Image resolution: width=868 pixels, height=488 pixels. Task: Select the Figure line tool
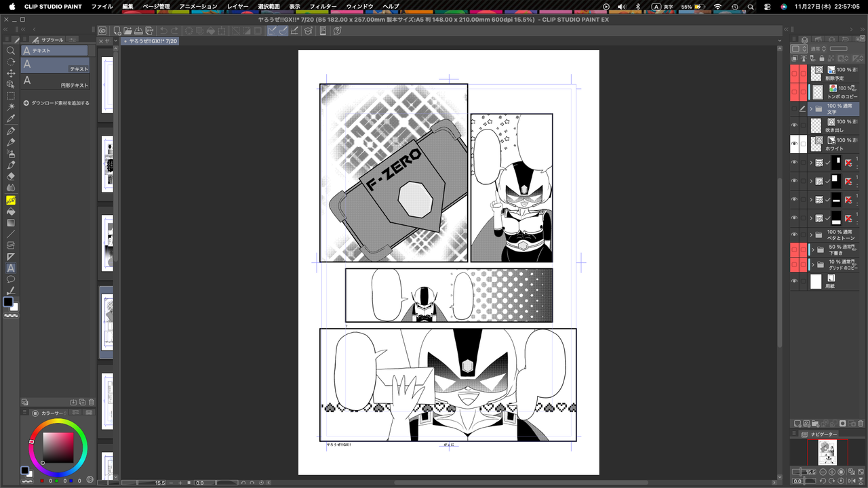11,234
